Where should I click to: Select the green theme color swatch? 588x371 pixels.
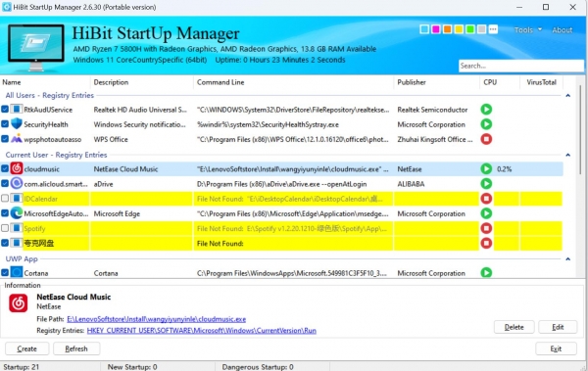[469, 29]
